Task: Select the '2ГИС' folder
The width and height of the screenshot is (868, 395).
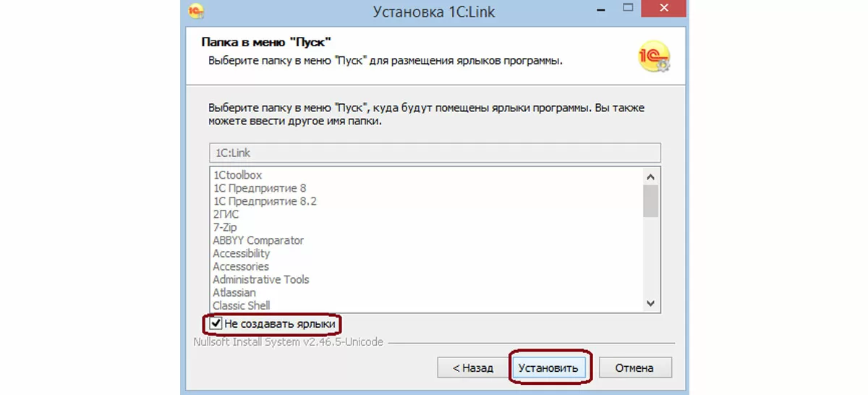Action: (226, 214)
